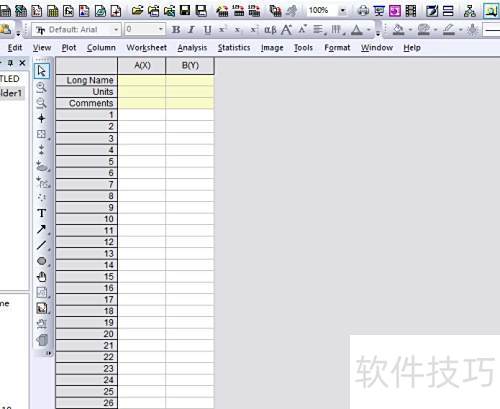Select the Line drawing tool
Screen dimensions: 500x409
pyautogui.click(x=42, y=245)
